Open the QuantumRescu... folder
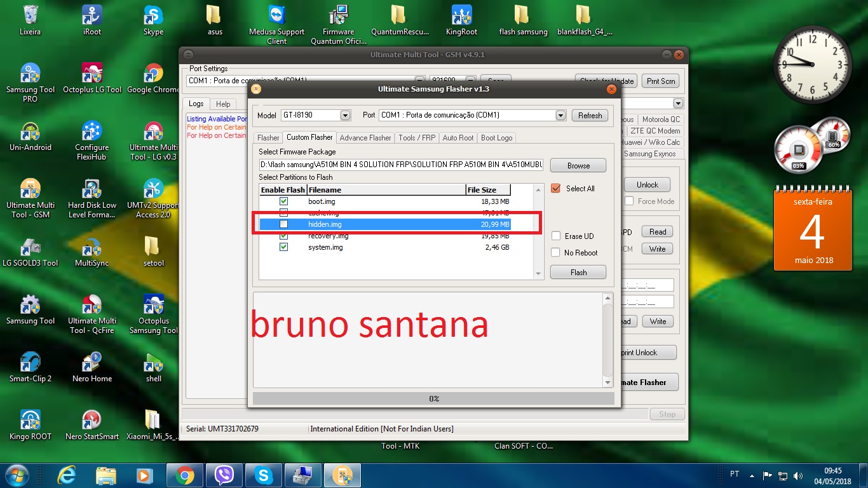The width and height of the screenshot is (868, 488). click(x=400, y=19)
